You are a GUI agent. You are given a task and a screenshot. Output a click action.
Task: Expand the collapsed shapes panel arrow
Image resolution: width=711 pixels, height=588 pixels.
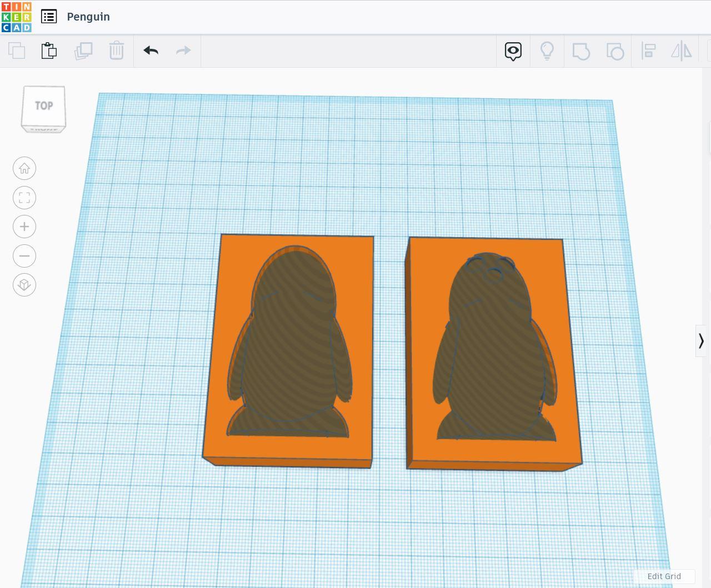701,340
